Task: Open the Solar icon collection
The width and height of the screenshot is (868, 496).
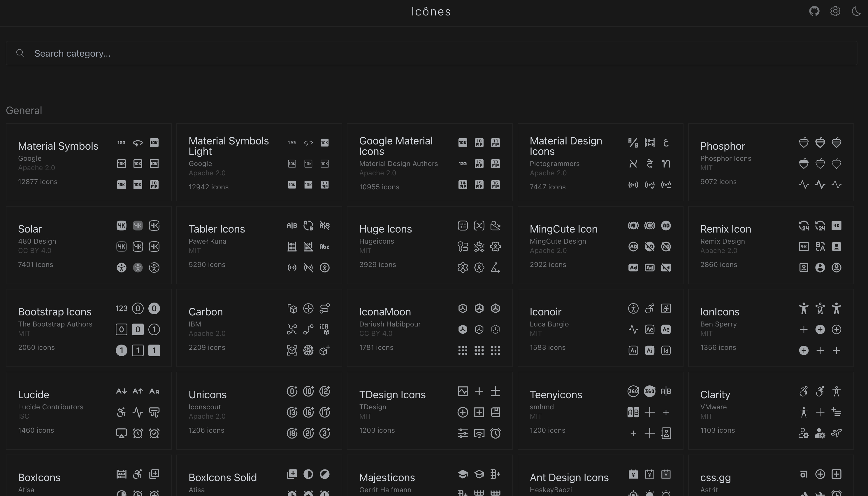Action: pyautogui.click(x=89, y=245)
